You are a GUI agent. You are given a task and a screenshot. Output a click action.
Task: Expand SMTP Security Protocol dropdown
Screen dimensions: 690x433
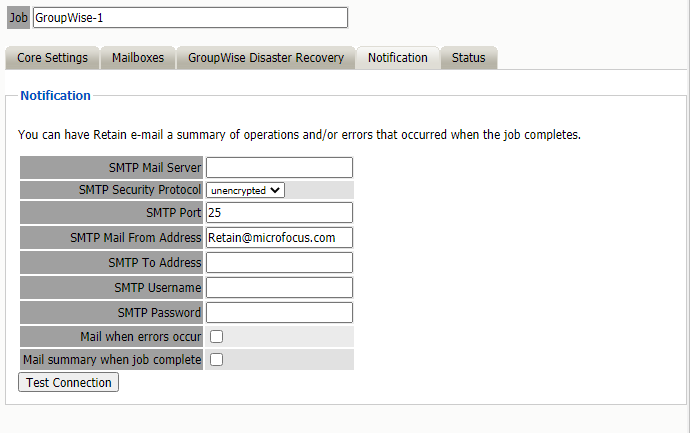click(x=246, y=190)
